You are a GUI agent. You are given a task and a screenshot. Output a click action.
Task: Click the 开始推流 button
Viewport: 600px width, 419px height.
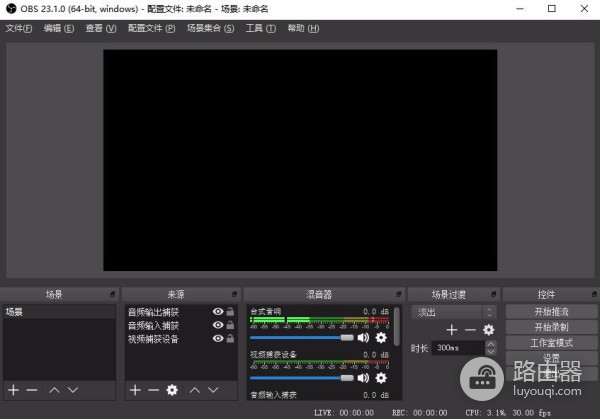[551, 311]
